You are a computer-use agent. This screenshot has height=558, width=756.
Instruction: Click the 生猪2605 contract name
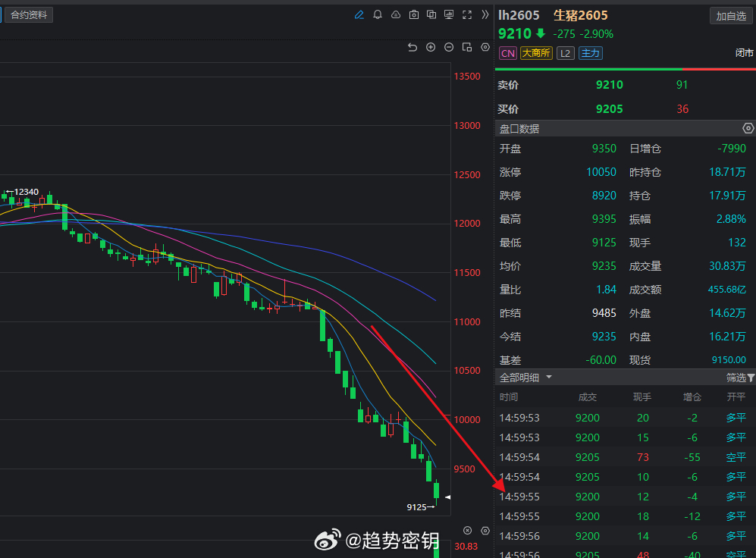point(581,15)
